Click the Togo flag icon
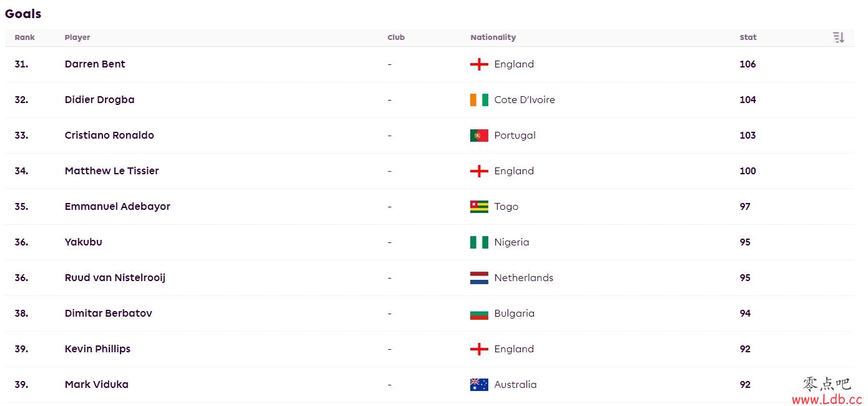 479,207
